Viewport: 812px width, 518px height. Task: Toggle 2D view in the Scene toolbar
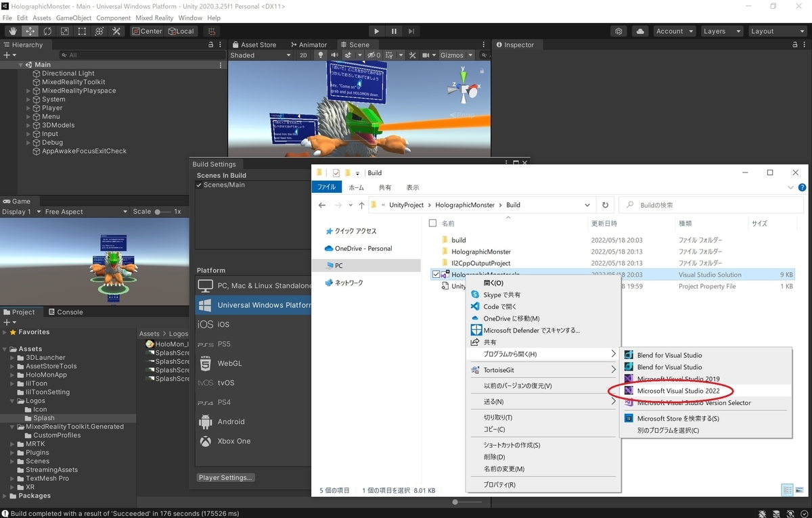303,55
